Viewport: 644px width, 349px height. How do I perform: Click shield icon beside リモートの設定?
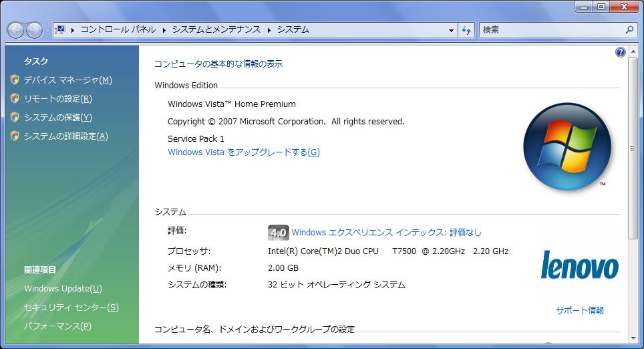click(15, 98)
